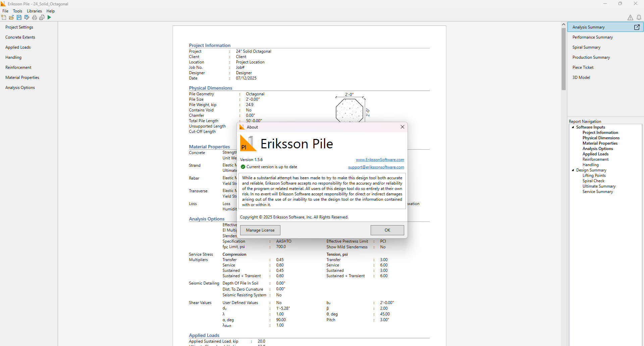Click the '24" Solid Octagonal' project value
This screenshot has width=644, height=346.
(x=254, y=51)
